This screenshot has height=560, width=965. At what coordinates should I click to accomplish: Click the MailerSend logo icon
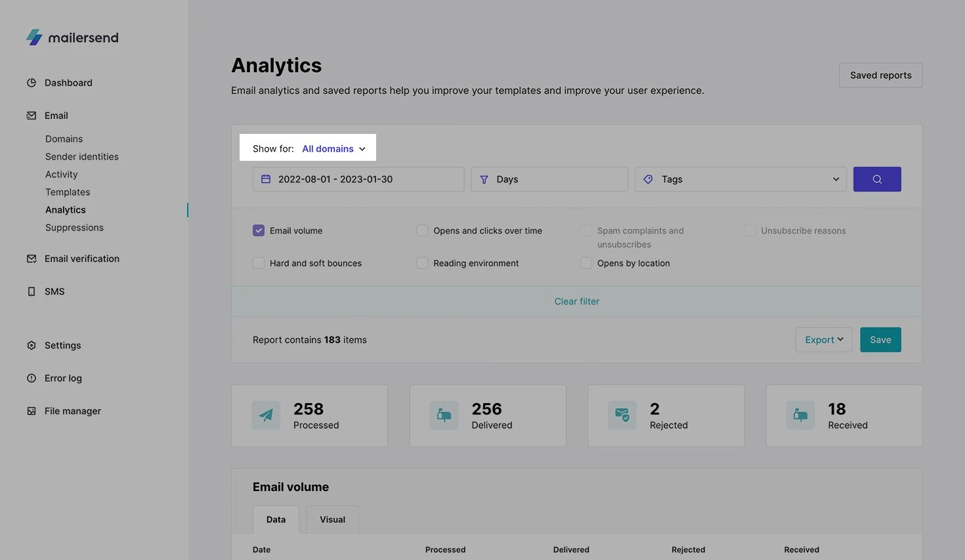point(34,37)
